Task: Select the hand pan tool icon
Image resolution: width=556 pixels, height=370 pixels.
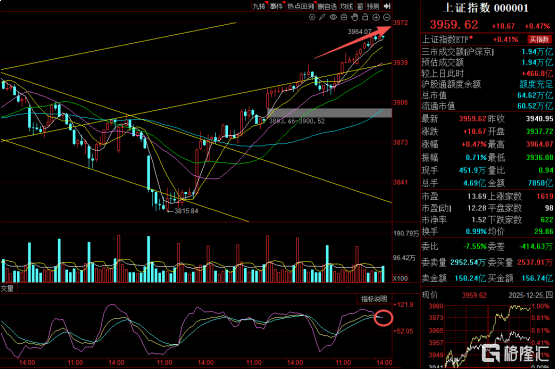Action: [354, 17]
